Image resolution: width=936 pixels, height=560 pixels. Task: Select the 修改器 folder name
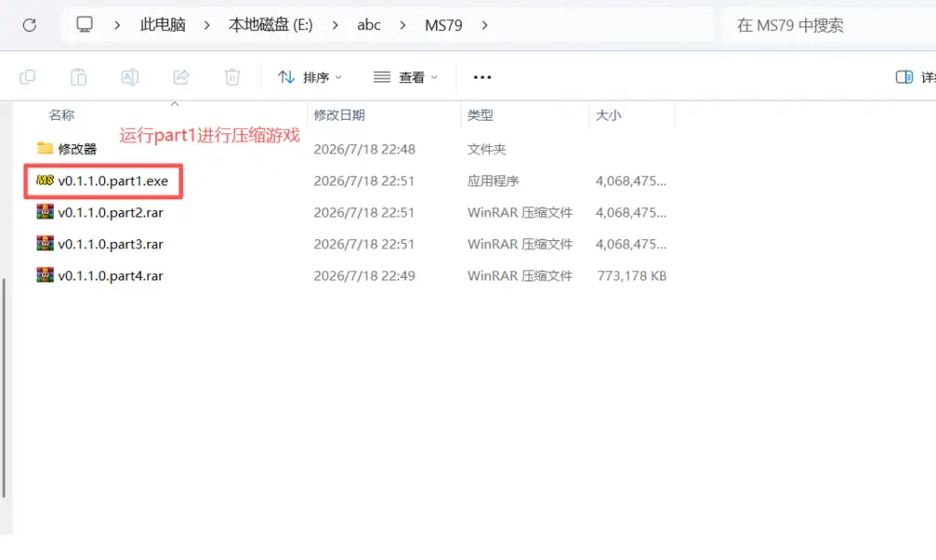77,149
